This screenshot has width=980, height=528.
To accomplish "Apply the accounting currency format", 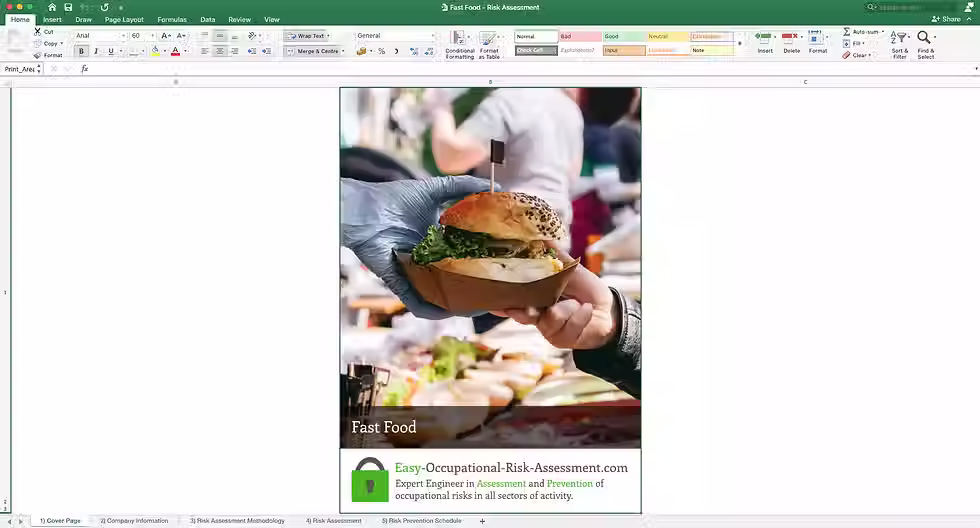I will (361, 51).
